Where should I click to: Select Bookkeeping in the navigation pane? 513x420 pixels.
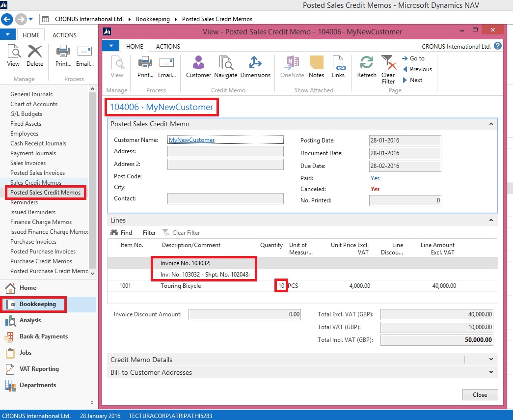point(37,304)
